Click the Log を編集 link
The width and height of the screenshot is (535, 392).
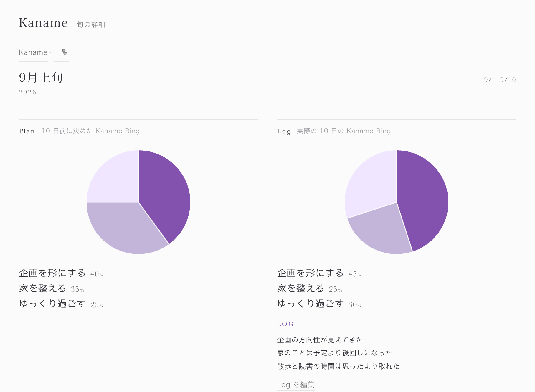click(295, 385)
